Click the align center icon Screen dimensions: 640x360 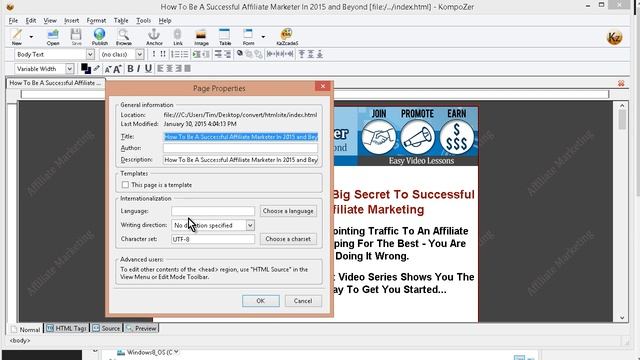[x=169, y=69]
